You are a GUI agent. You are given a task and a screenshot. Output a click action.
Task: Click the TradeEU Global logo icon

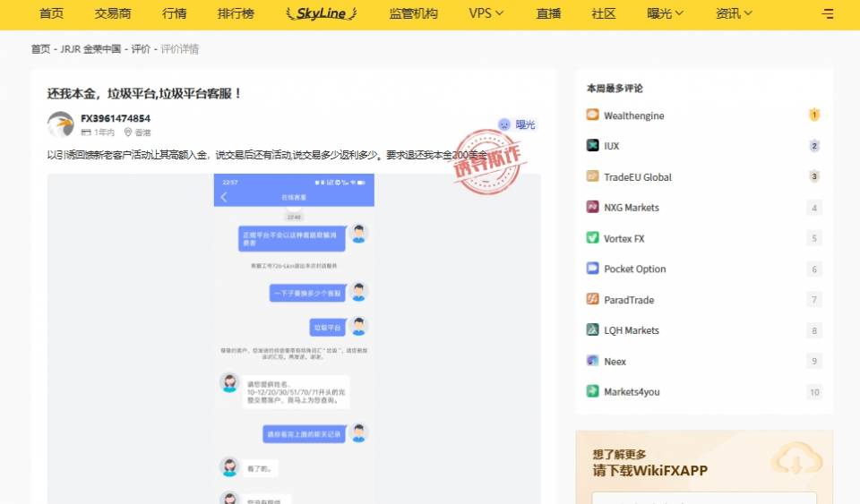tap(592, 175)
